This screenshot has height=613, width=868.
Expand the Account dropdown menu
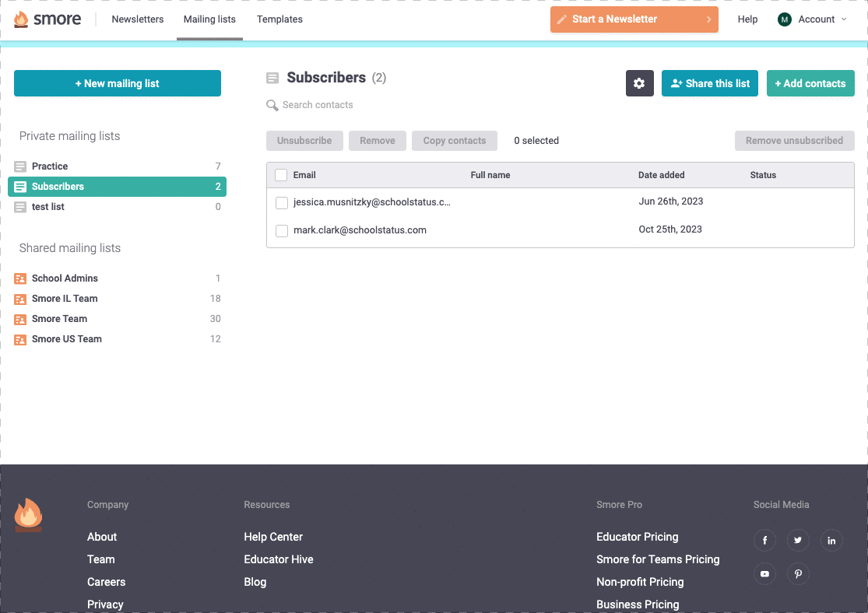tap(812, 19)
